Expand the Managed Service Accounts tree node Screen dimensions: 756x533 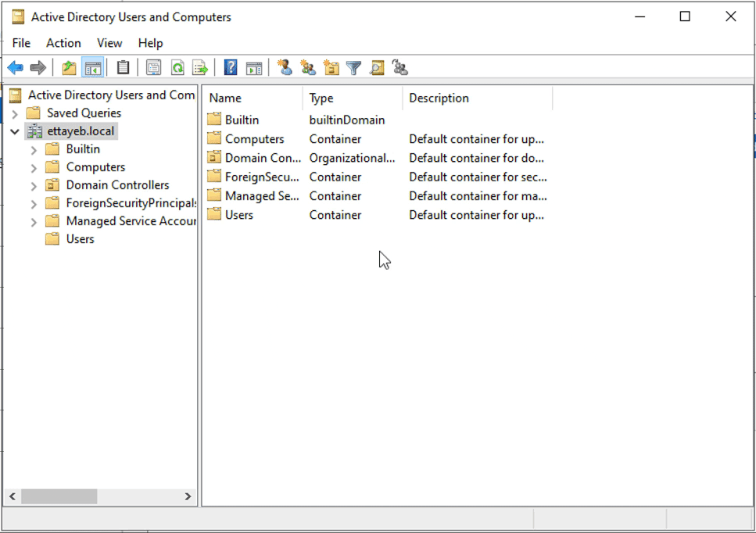click(34, 222)
